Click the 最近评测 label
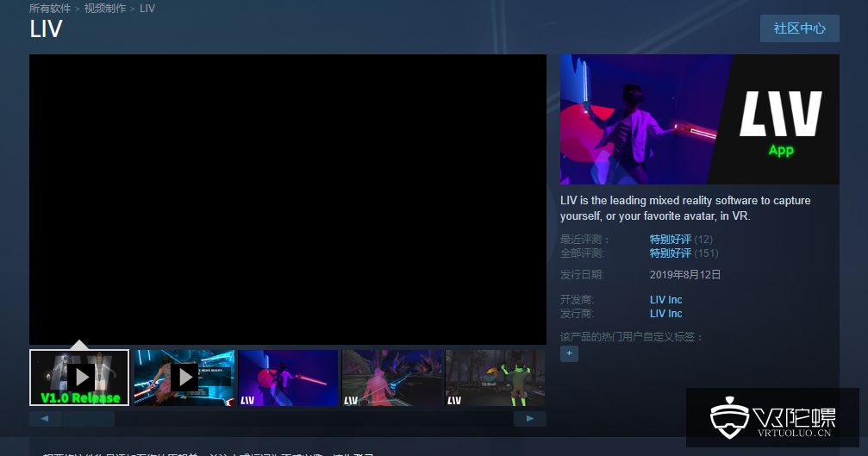Screen dimensions: 868x456 click(584, 239)
